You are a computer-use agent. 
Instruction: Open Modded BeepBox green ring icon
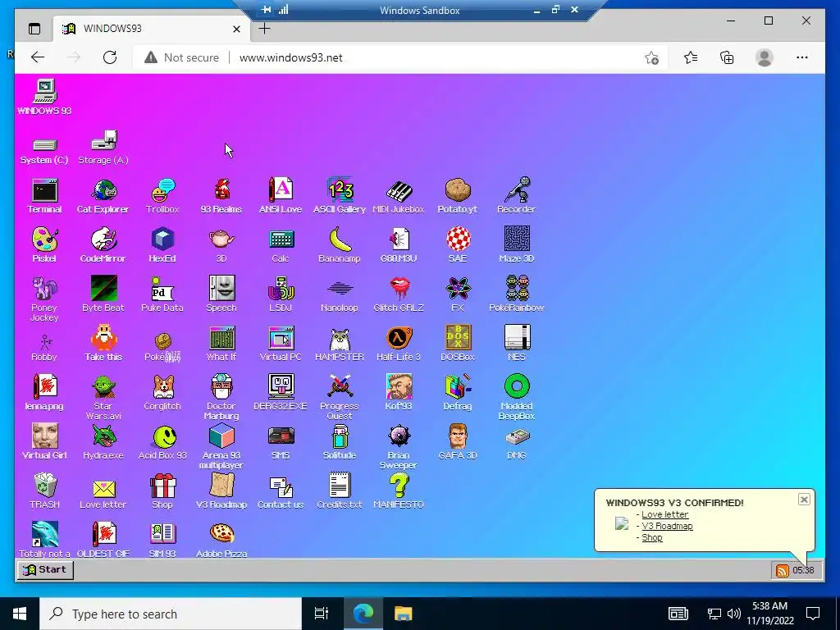pos(517,398)
